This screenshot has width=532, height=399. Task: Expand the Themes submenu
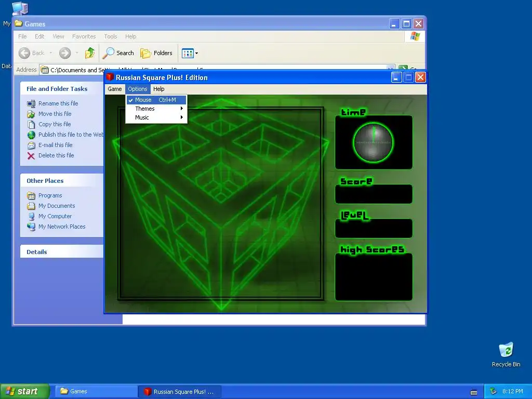(x=156, y=109)
